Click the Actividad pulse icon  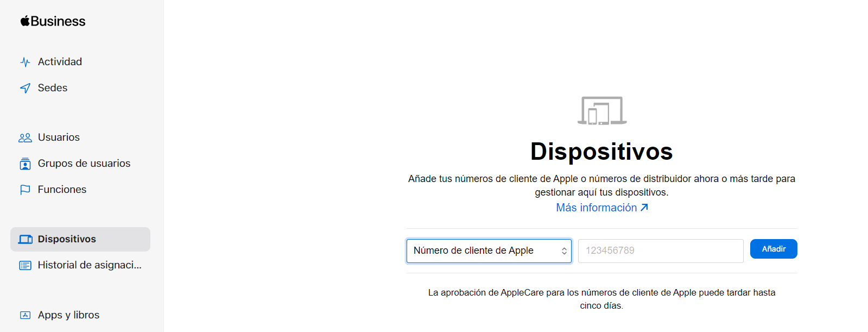tap(25, 62)
